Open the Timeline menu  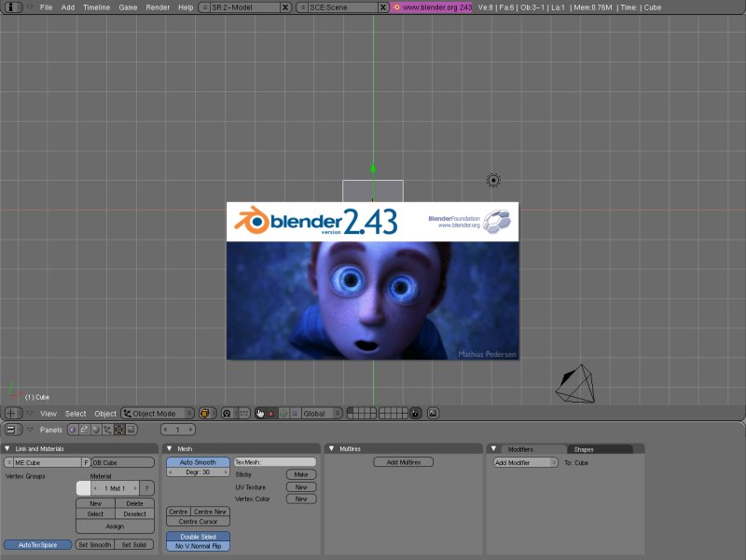point(97,7)
